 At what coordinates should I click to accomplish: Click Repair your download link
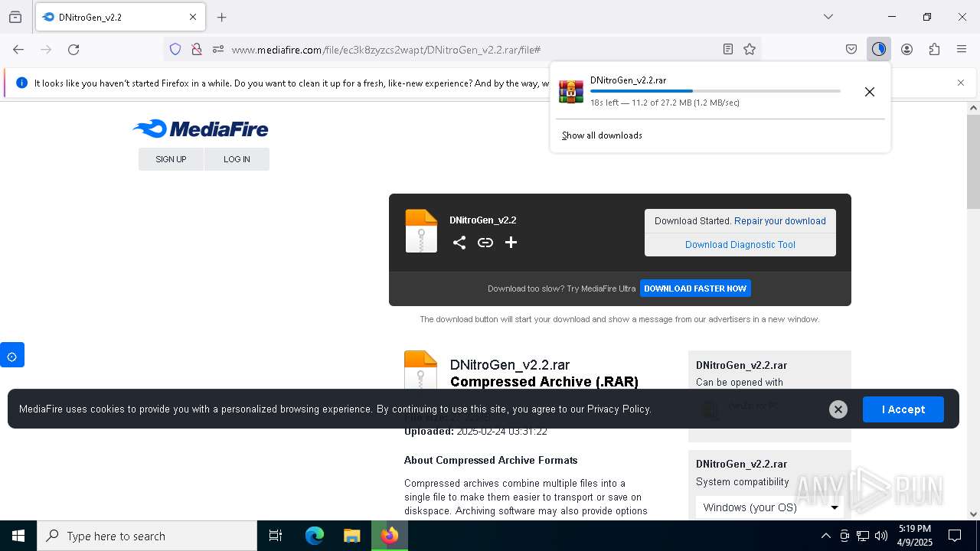(x=780, y=221)
